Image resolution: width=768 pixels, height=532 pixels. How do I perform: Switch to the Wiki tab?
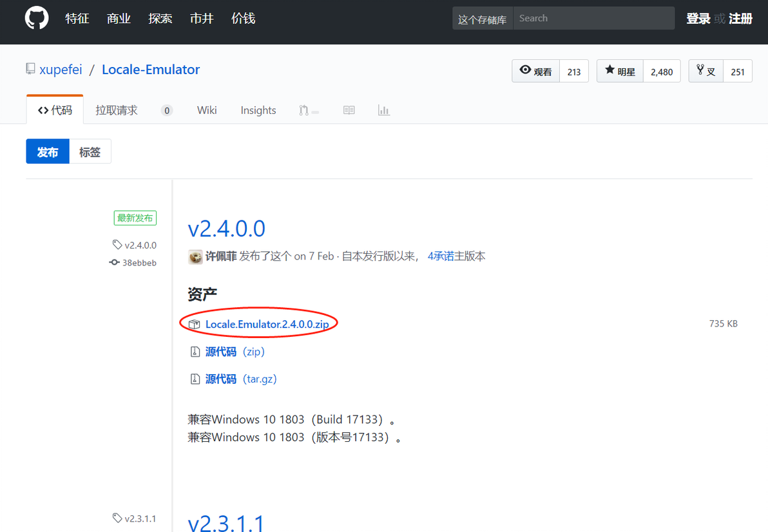tap(207, 110)
